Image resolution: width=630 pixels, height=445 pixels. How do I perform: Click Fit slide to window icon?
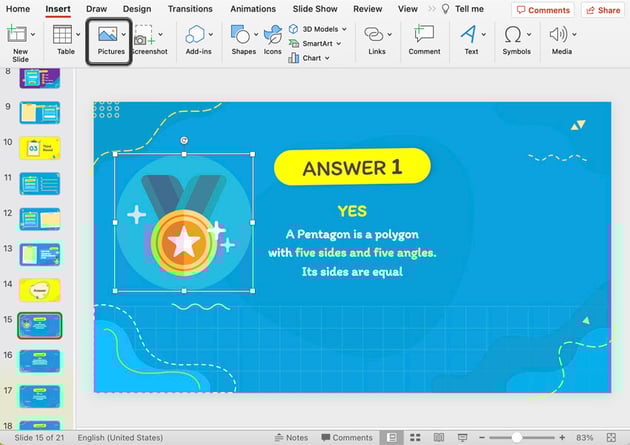tap(611, 437)
